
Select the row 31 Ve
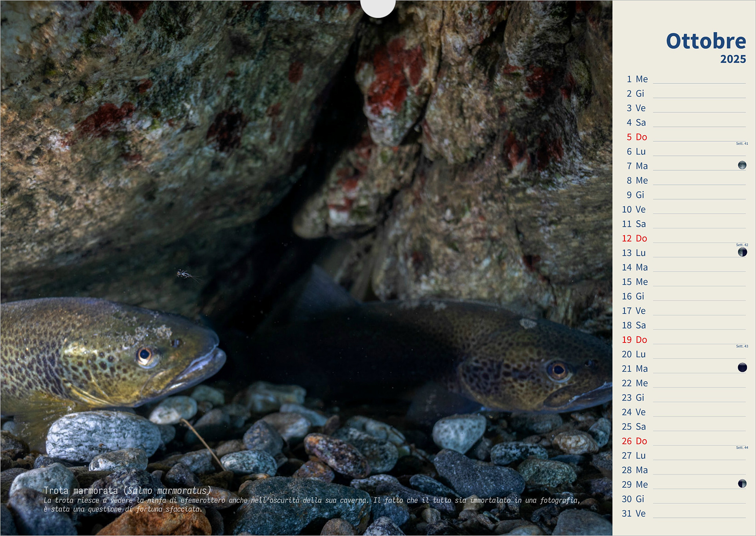(684, 514)
